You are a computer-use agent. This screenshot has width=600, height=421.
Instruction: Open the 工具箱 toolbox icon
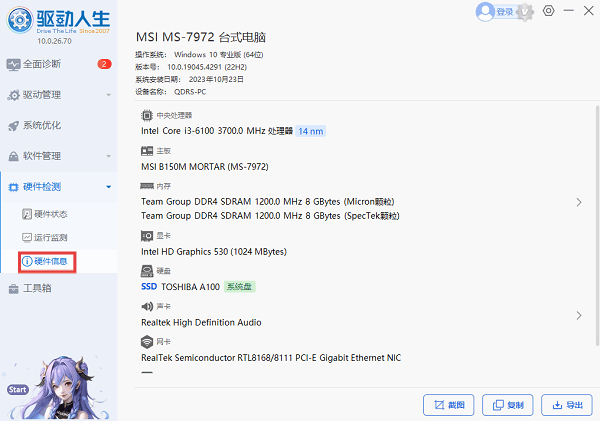pos(13,289)
